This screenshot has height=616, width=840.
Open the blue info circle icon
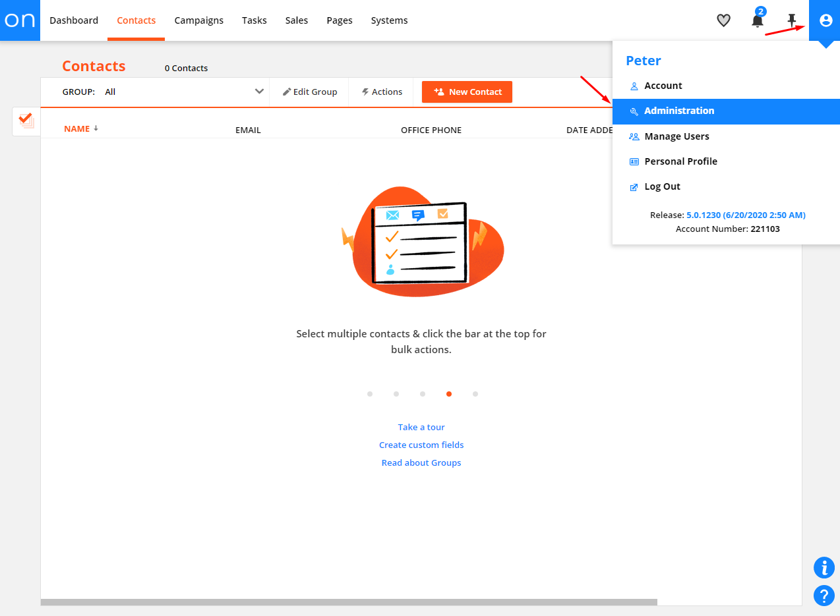click(x=824, y=567)
